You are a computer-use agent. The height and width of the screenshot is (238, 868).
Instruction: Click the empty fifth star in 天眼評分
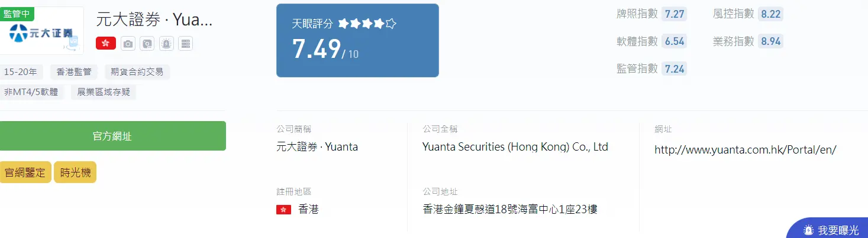point(391,24)
